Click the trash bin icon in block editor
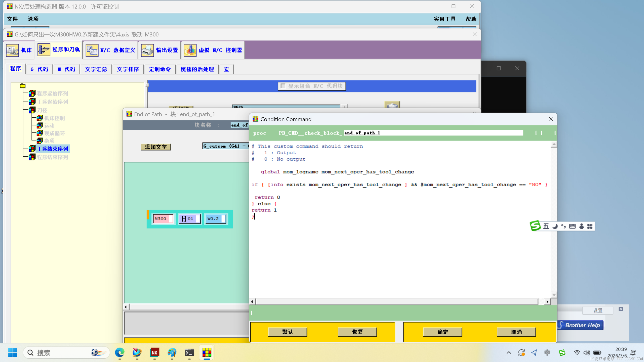Viewport: 644px width, 362px height. pos(392,105)
